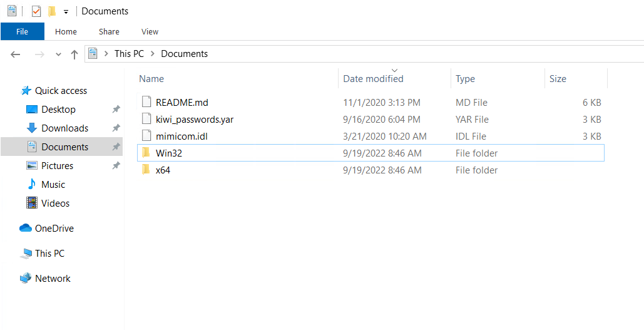The height and width of the screenshot is (330, 644).
Task: Click the YAR File type cell
Action: [x=472, y=120]
